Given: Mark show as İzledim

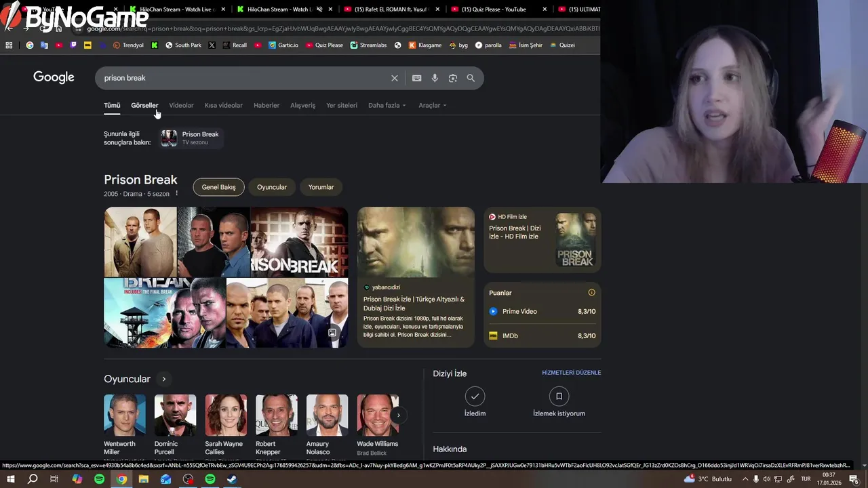Looking at the screenshot, I should pos(475,402).
